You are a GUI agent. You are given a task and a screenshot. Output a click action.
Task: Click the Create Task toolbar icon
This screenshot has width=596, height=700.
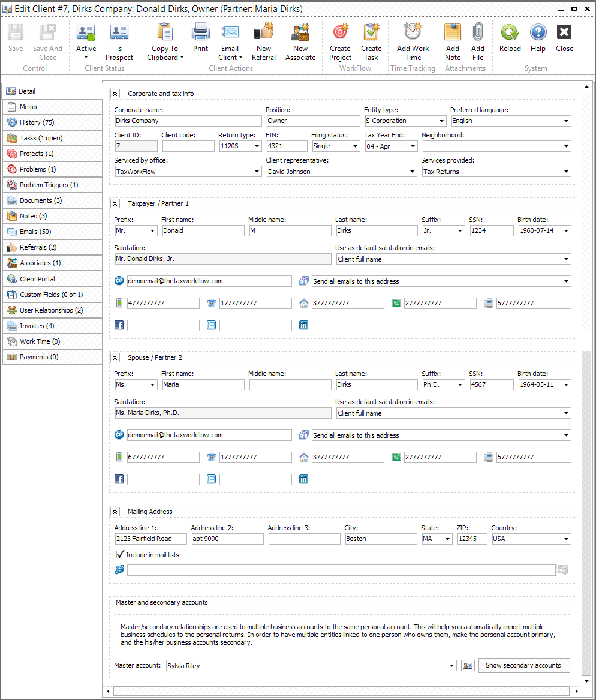(371, 40)
